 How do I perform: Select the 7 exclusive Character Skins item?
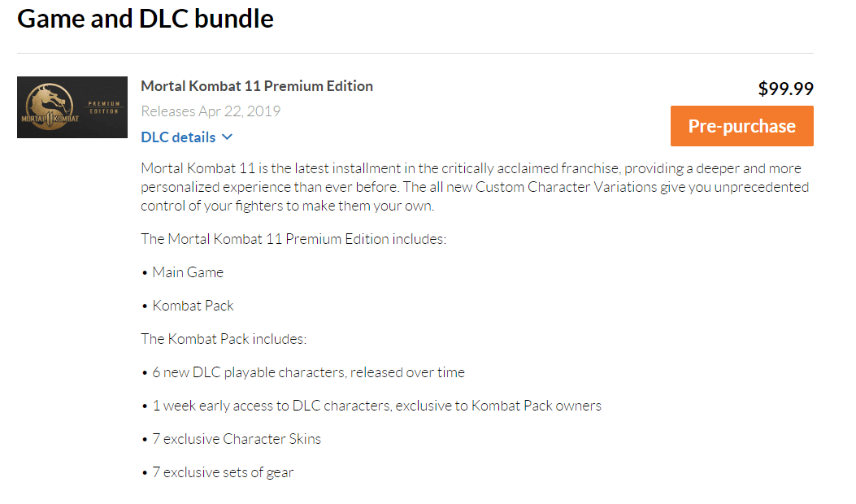231,439
